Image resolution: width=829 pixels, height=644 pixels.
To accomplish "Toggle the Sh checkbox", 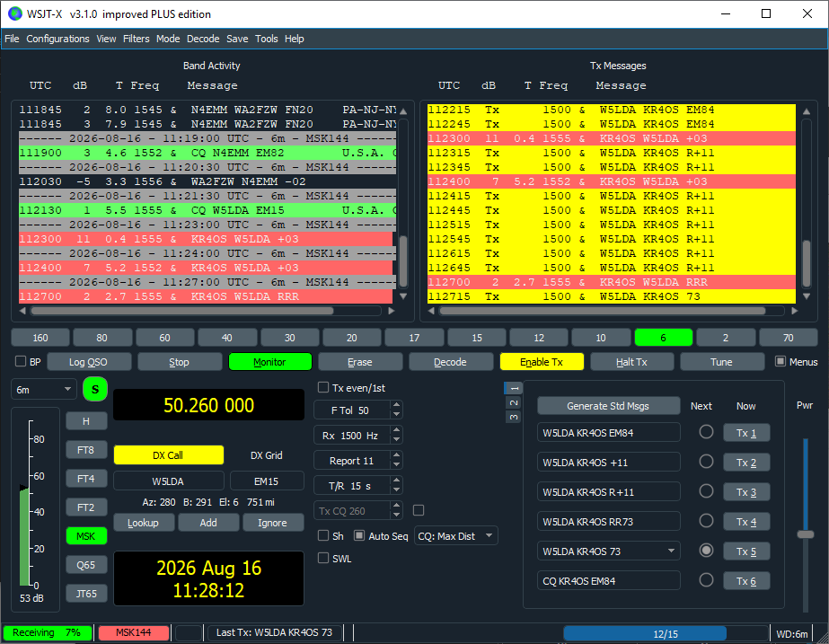I will 323,535.
